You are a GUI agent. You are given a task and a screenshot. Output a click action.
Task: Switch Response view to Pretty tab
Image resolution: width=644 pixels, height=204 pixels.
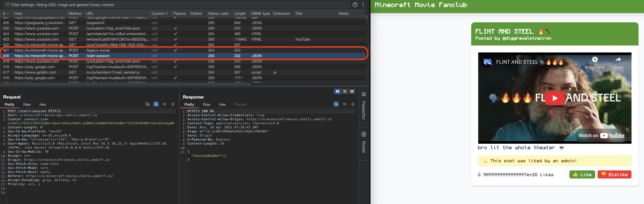point(189,104)
